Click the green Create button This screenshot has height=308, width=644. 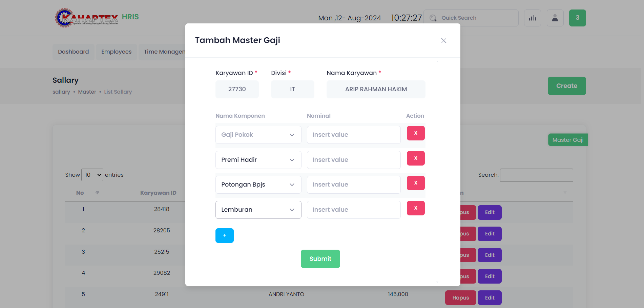pos(566,86)
